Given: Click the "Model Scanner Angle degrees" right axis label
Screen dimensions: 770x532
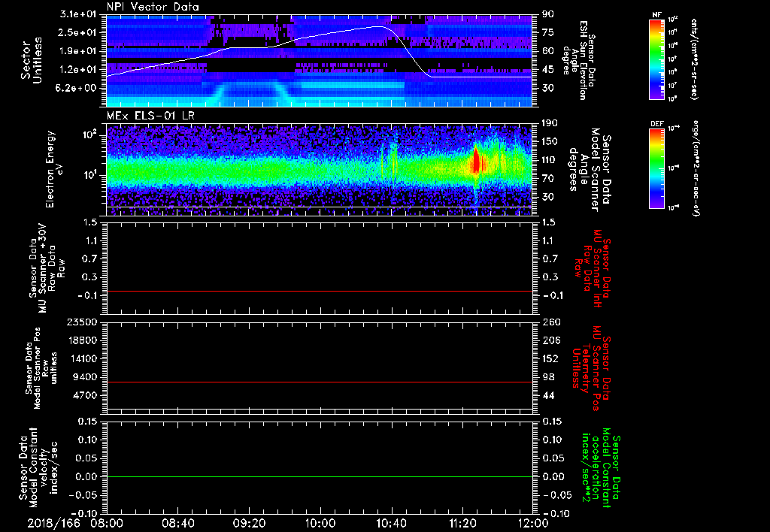Looking at the screenshot, I should (x=590, y=170).
